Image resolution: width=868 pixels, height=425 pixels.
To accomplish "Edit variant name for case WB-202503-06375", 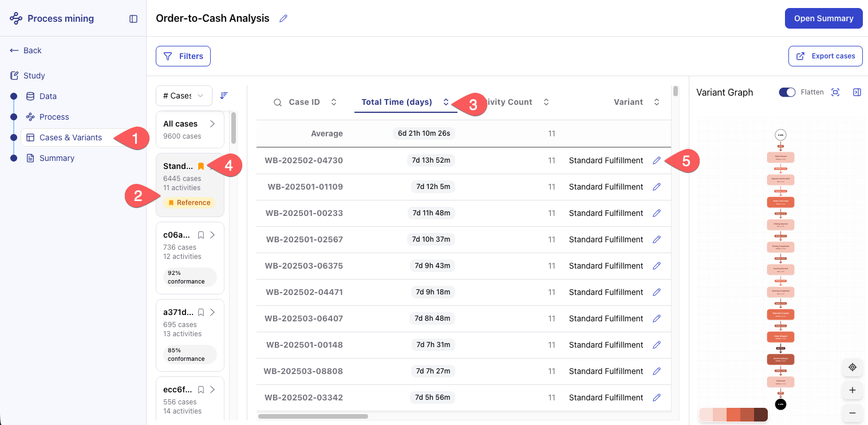I will pyautogui.click(x=657, y=266).
